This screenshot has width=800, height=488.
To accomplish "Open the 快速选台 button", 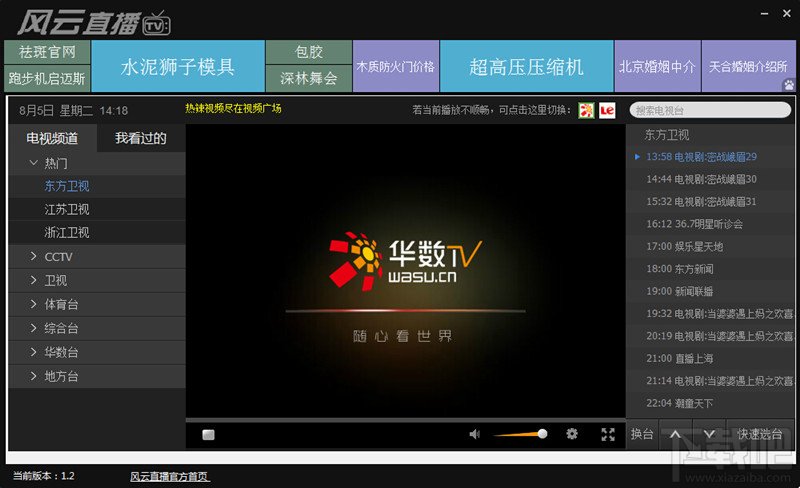I will coord(760,434).
